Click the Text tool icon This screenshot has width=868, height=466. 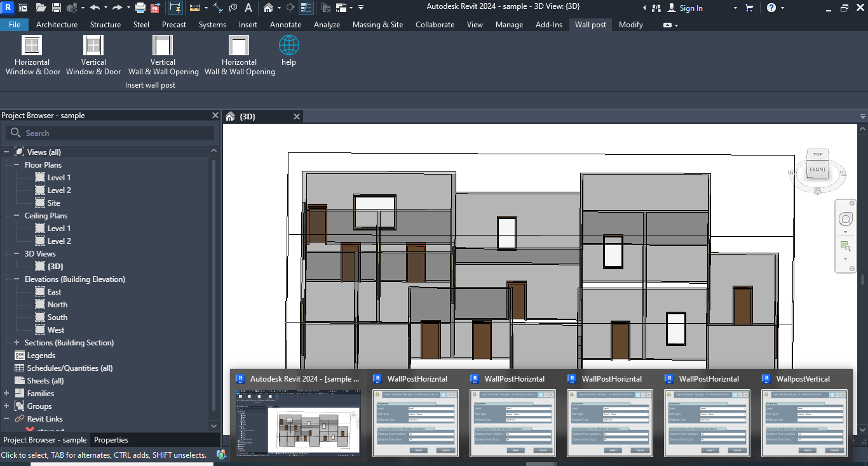248,8
